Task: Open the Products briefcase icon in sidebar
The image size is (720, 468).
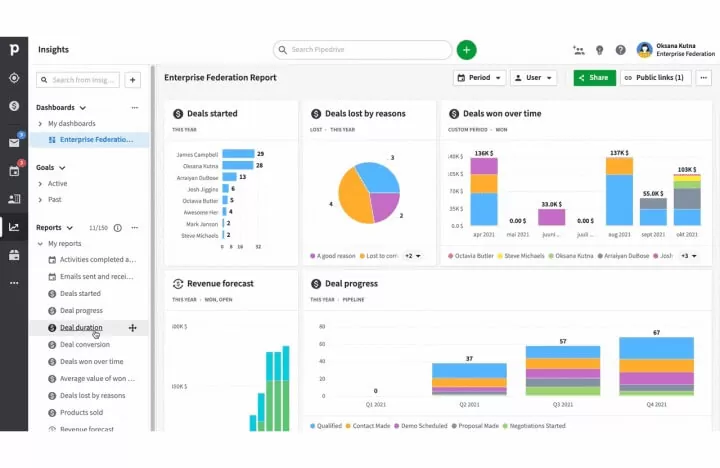Action: tap(14, 255)
